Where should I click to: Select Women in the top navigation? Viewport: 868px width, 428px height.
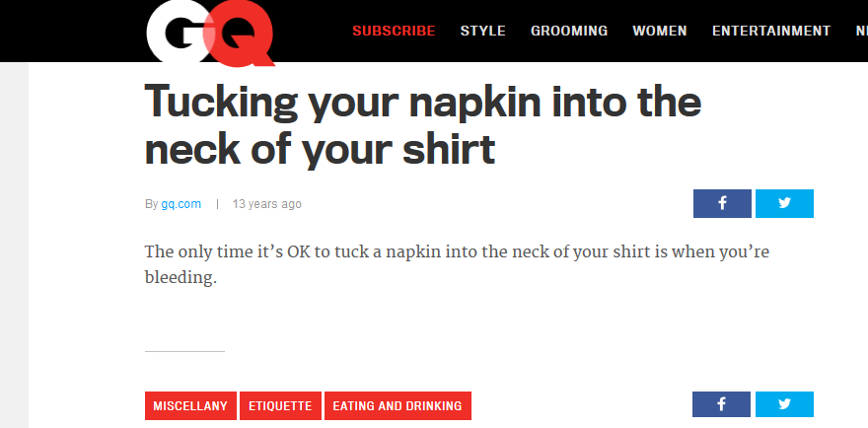[x=660, y=31]
